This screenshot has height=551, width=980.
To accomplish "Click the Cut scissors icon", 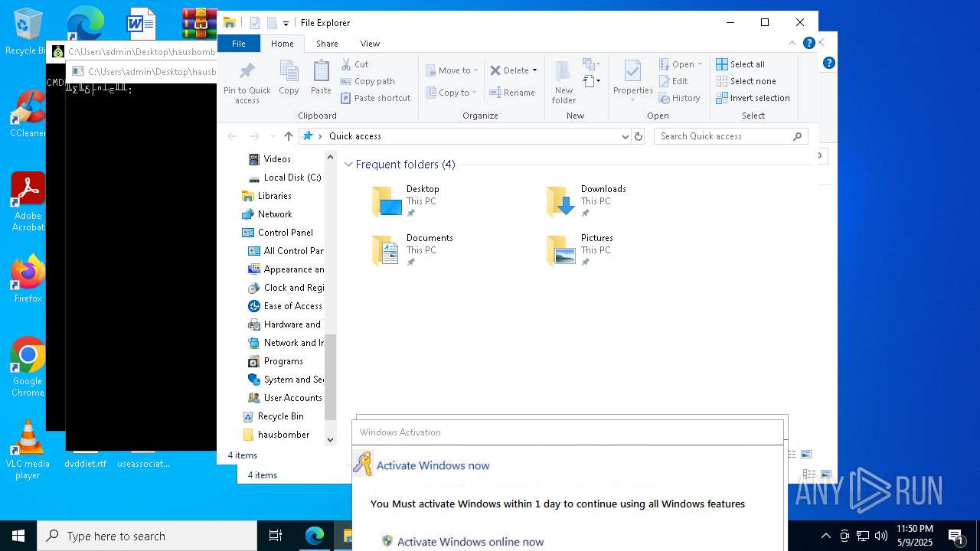I will click(x=346, y=64).
